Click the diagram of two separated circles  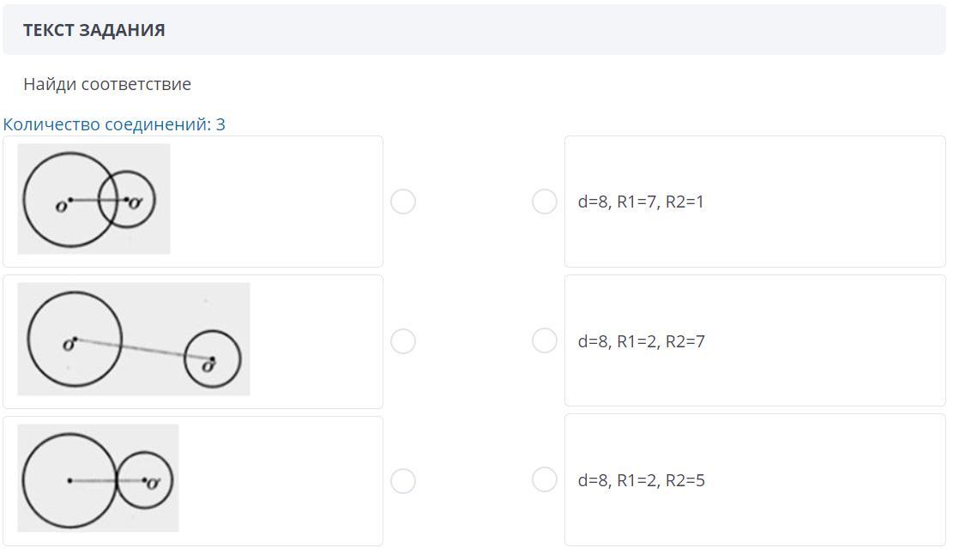133,340
